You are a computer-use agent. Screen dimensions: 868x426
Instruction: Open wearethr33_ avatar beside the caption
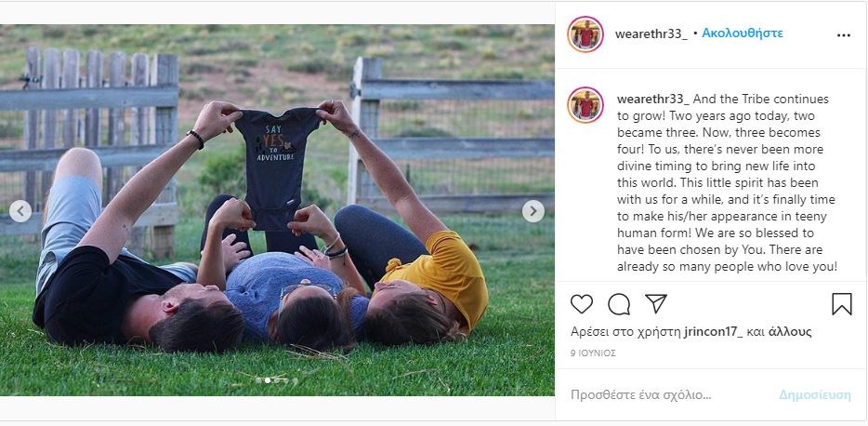585,105
